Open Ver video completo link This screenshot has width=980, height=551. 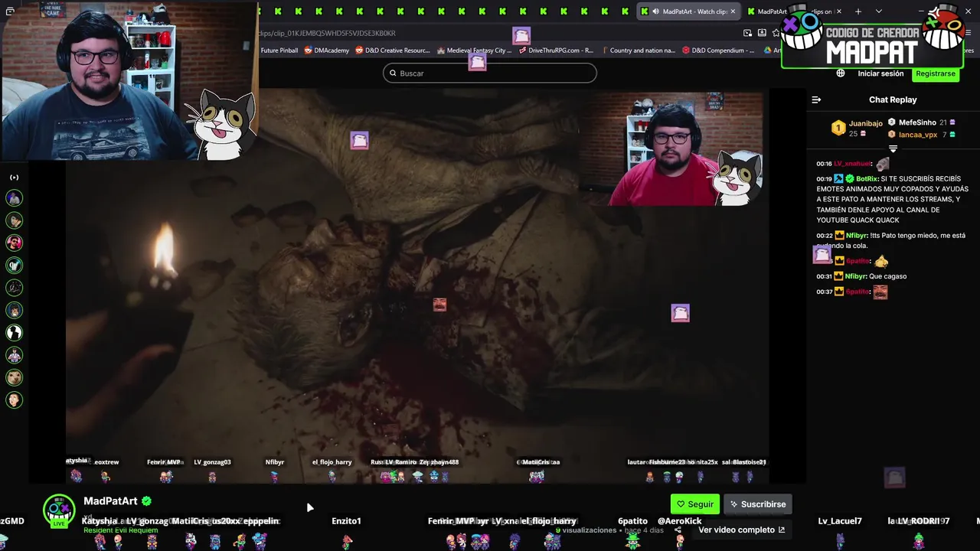741,530
